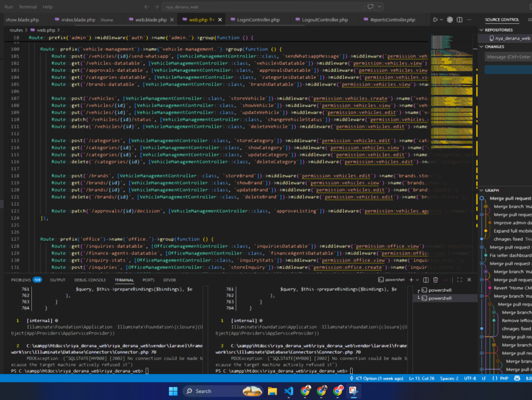The image size is (532, 400).
Task: Click the Copilot icon in status bar
Action: point(517,378)
